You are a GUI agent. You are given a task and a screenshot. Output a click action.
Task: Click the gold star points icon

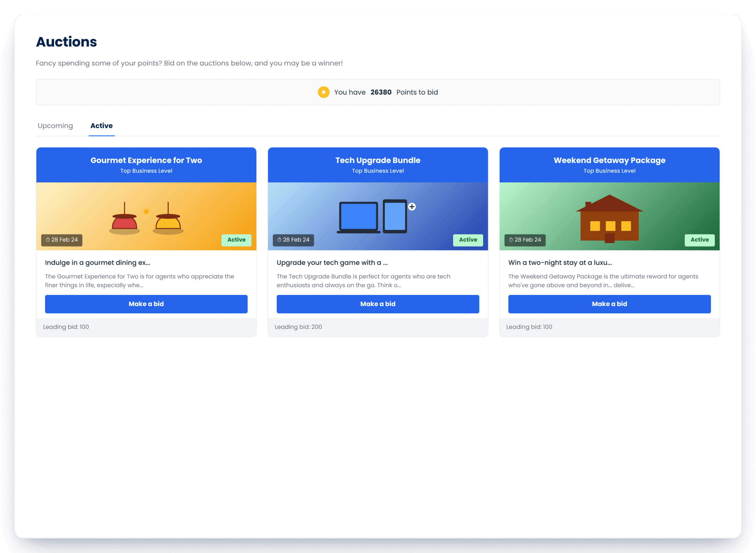click(x=323, y=92)
